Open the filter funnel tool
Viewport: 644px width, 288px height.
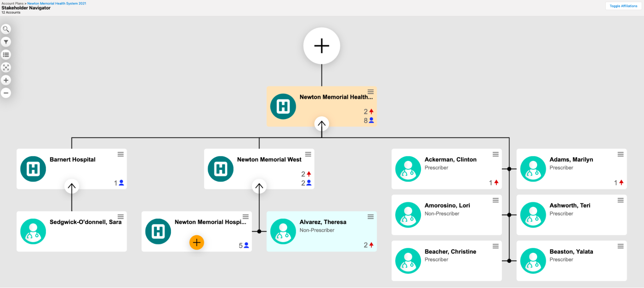point(6,42)
